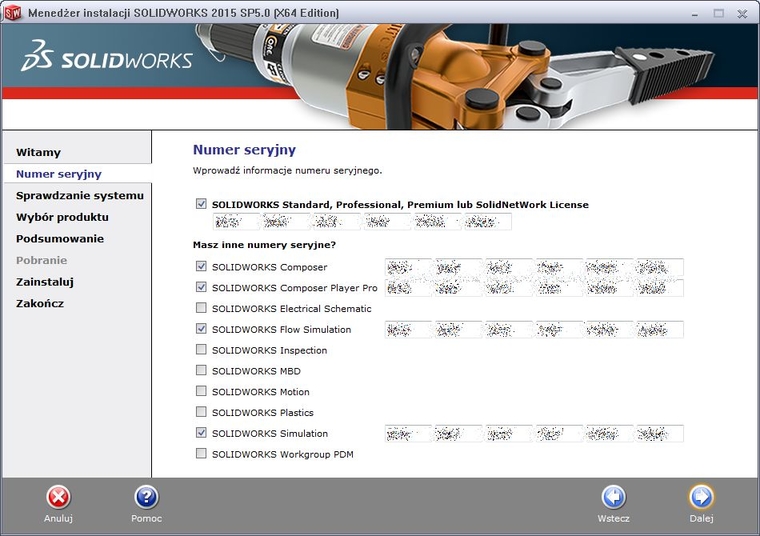760x536 pixels.
Task: Enable SOLIDWORKS Motion checkbox
Action: pyautogui.click(x=201, y=391)
